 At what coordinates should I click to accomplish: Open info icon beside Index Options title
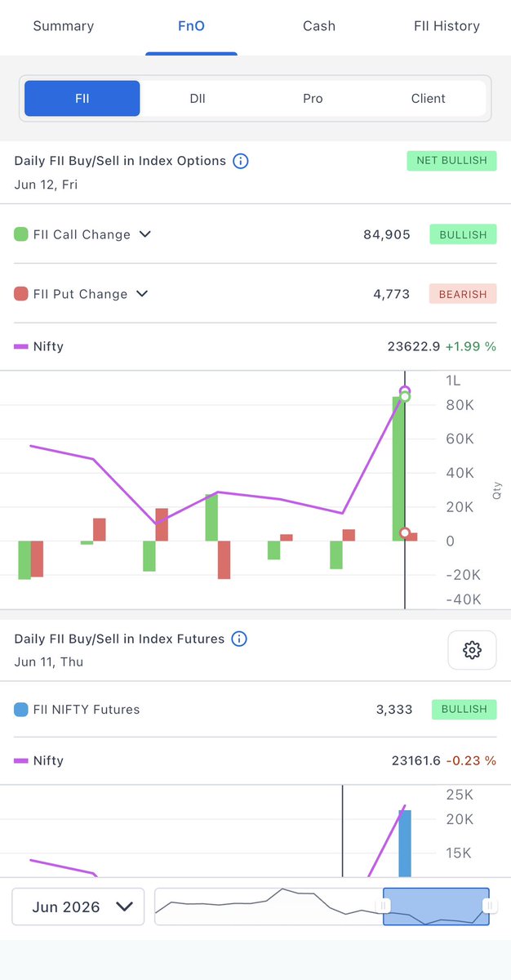241,161
